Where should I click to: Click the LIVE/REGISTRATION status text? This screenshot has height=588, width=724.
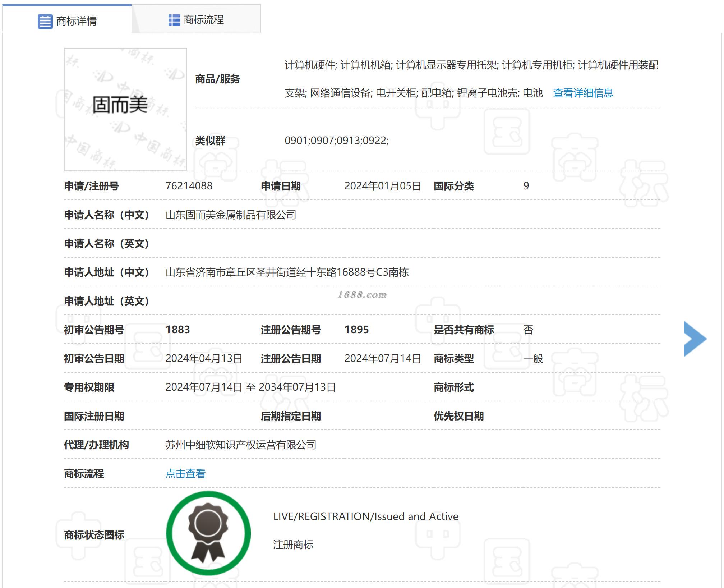(x=365, y=516)
